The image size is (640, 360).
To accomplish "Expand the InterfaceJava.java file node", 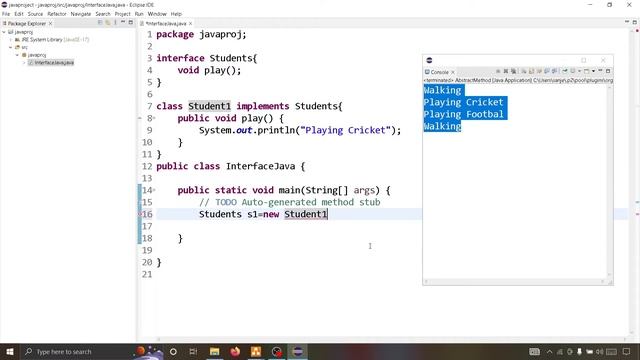I will 24,63.
